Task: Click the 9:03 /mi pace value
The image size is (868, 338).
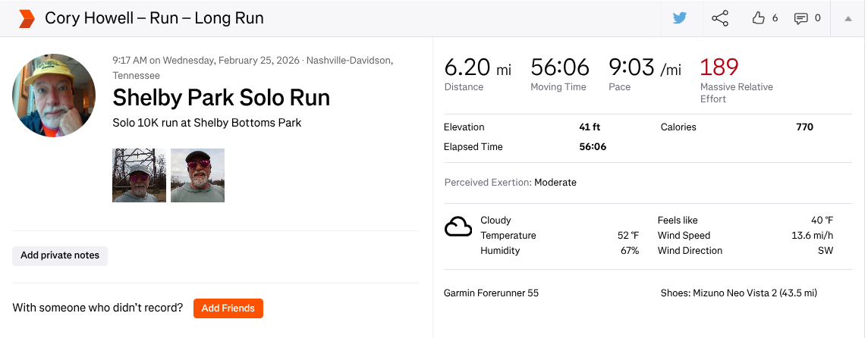Action: tap(644, 67)
